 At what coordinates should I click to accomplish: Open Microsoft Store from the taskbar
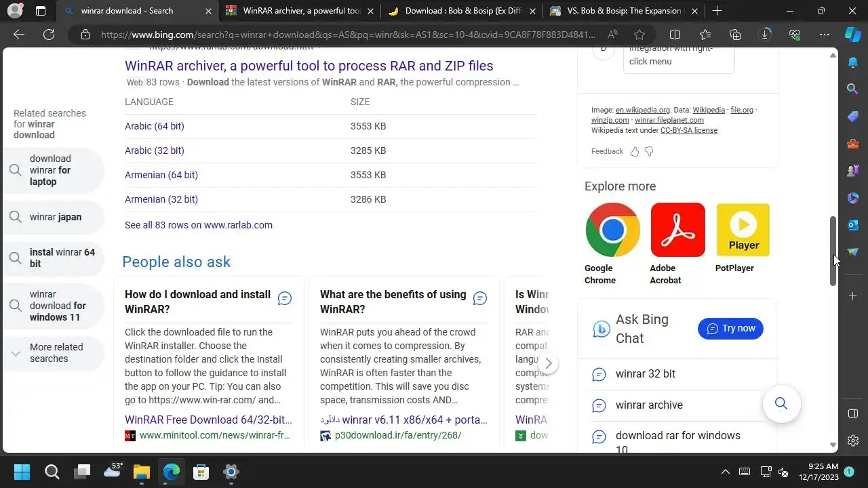[x=201, y=472]
